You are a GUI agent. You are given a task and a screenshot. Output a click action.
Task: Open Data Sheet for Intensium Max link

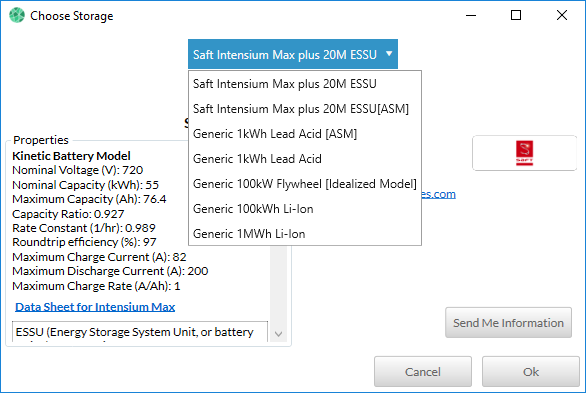point(95,307)
